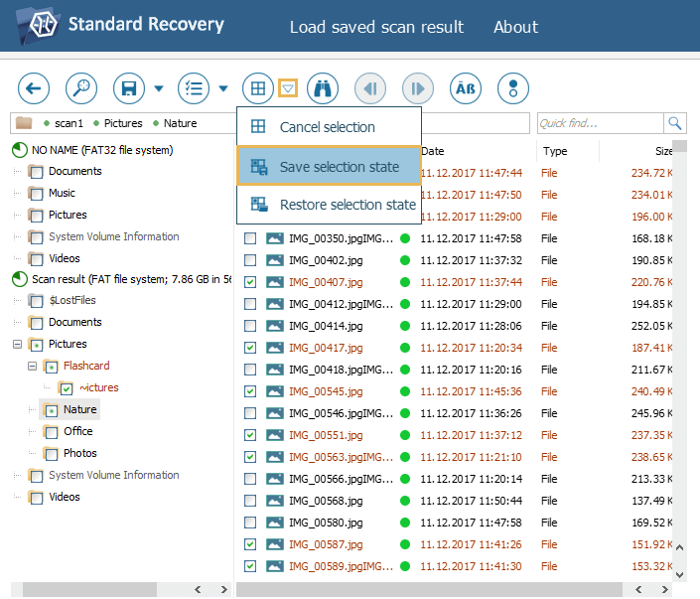The image size is (700, 599).
Task: Click the AB rename encoding icon
Action: 466,88
